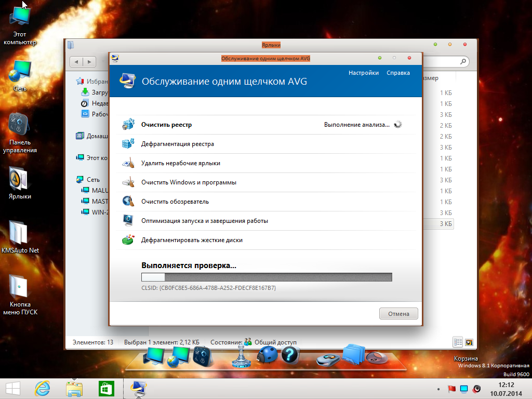Viewport: 532px width, 399px height.
Task: Click the AVG logo icon in the blue header
Action: pos(128,81)
